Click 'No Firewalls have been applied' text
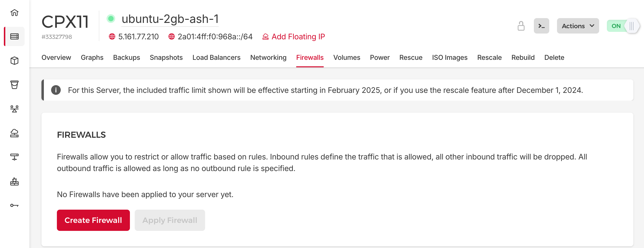The image size is (644, 248). 145,194
